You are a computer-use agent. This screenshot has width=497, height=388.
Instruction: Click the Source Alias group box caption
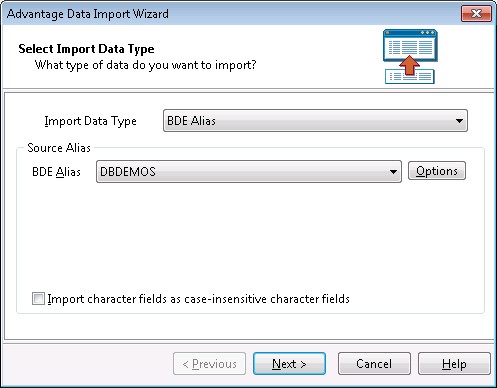59,148
